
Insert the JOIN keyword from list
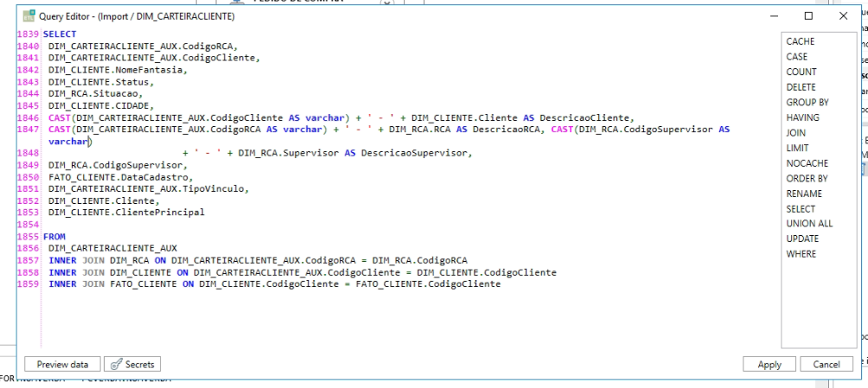point(796,133)
